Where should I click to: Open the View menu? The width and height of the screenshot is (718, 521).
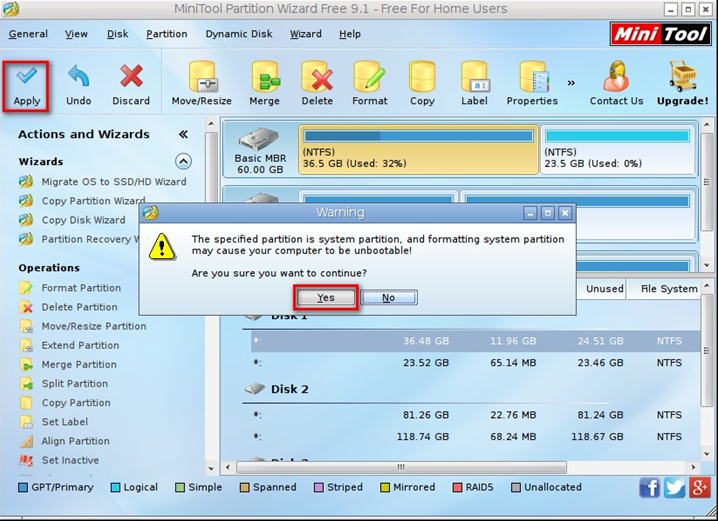click(x=76, y=34)
